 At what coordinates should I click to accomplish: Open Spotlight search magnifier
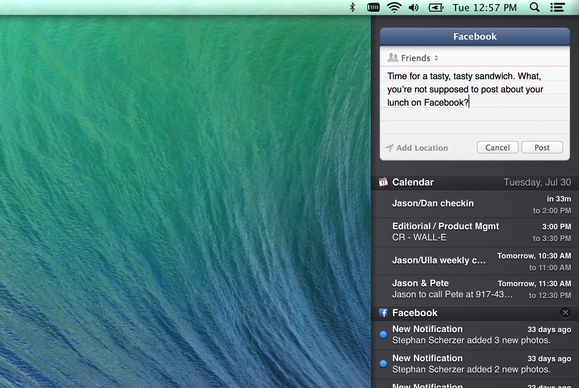tap(534, 7)
